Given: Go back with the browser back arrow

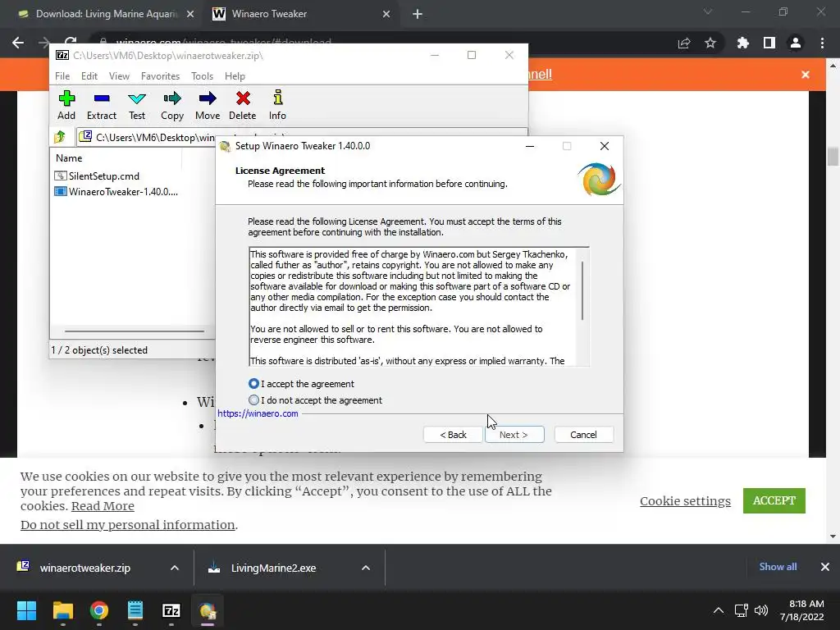Looking at the screenshot, I should (x=18, y=43).
